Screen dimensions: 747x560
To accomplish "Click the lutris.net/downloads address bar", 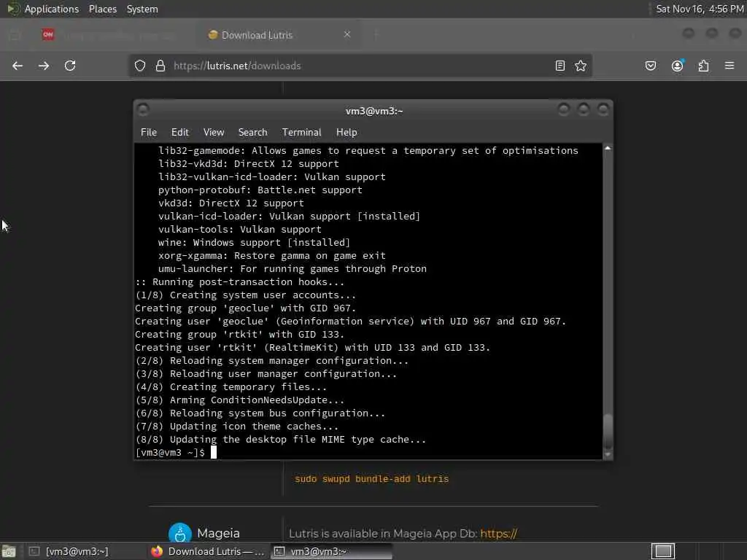I will coord(360,66).
